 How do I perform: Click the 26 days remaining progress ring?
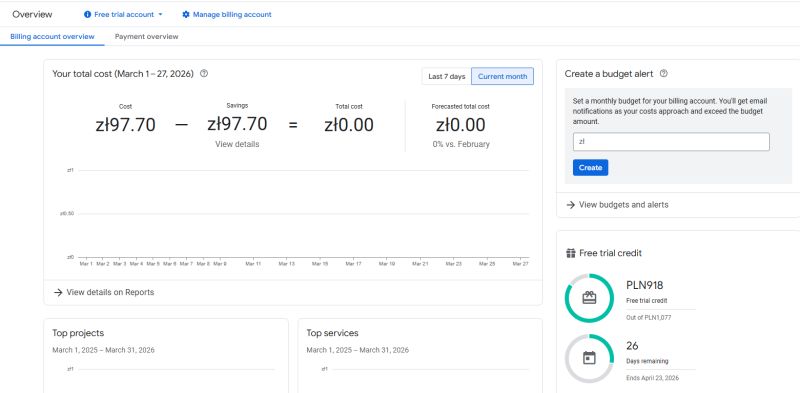point(589,358)
